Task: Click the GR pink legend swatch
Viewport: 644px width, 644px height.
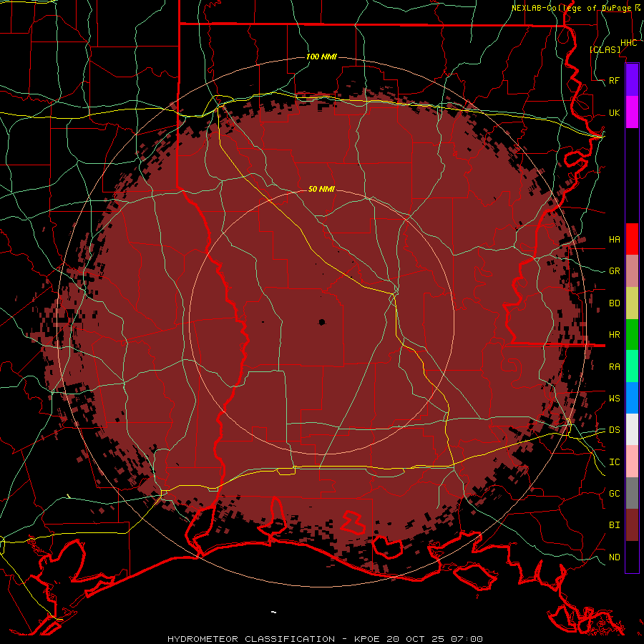Action: [632, 271]
